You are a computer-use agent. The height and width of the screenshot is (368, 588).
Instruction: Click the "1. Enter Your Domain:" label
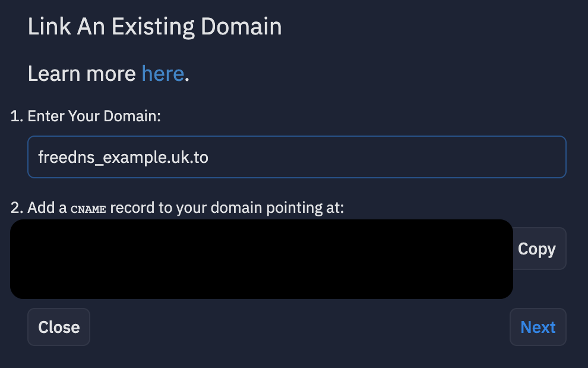(86, 116)
